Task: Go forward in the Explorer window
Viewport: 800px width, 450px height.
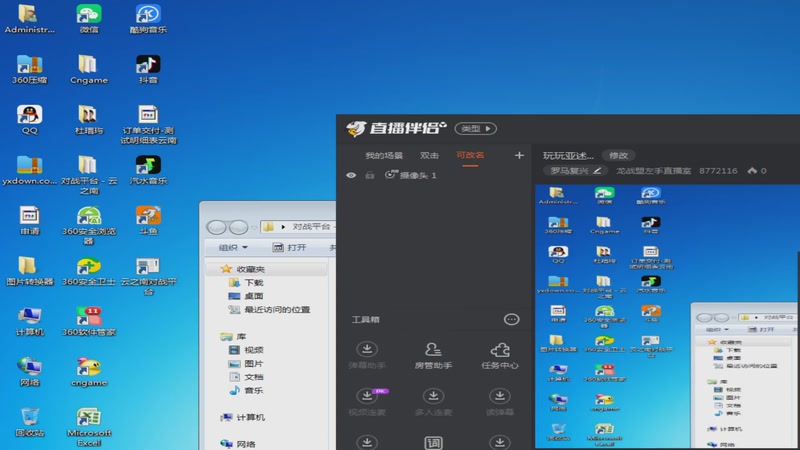Action: 238,227
